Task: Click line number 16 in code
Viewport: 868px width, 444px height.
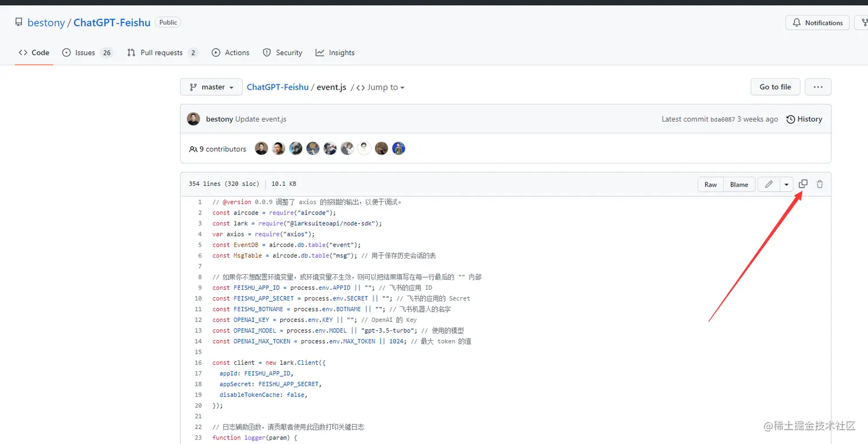Action: [197, 363]
